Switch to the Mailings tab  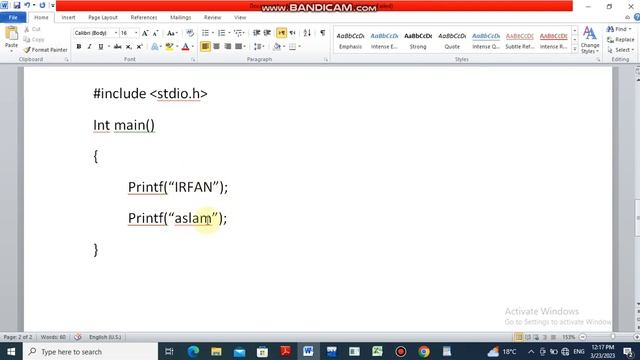tap(180, 18)
